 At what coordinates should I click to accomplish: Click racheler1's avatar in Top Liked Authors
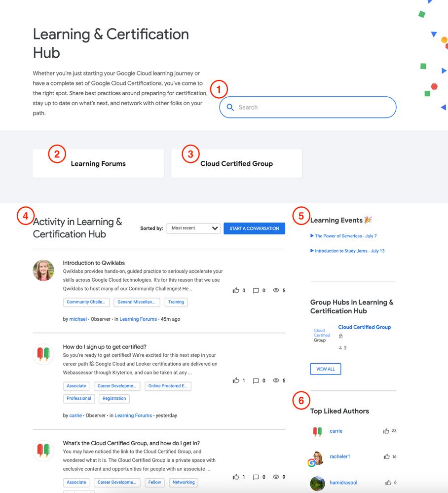(317, 458)
